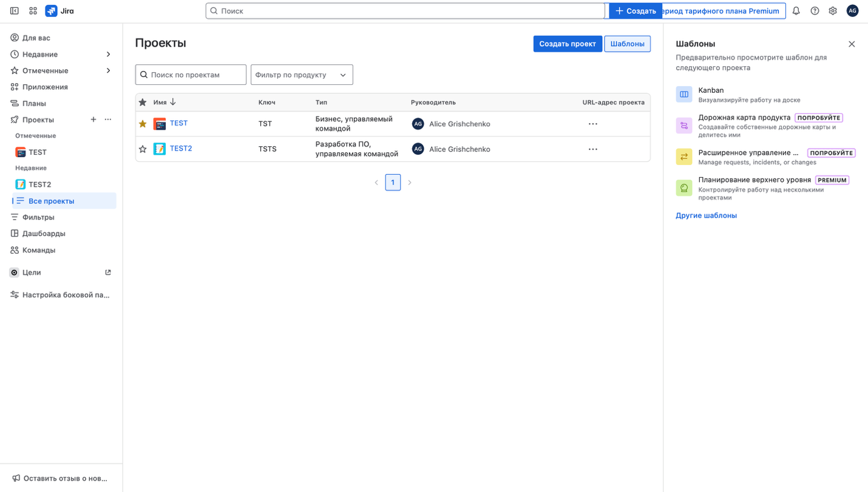
Task: Open the more actions menu for TEST2 row
Action: 592,149
